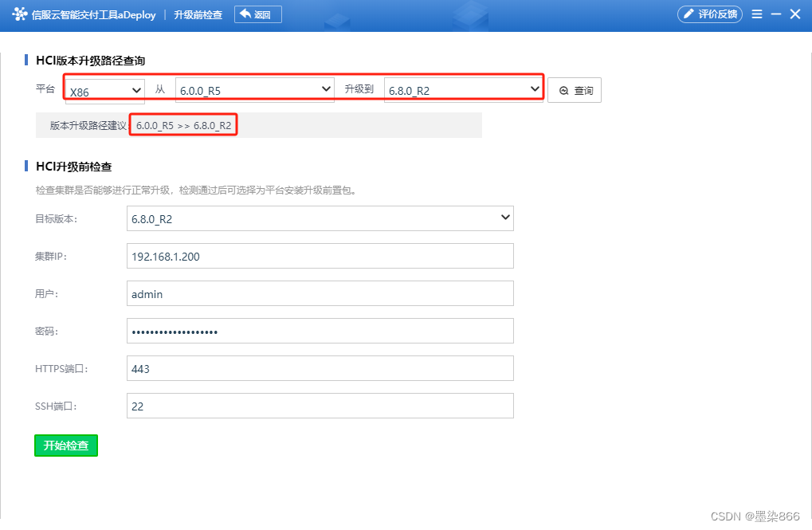
Task: Open 评价反馈 feedback button
Action: [x=709, y=14]
